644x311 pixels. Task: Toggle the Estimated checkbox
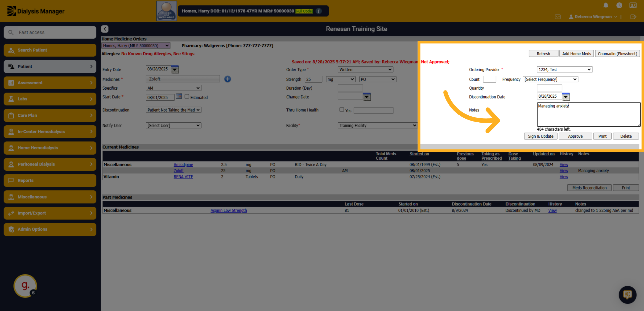tap(187, 97)
